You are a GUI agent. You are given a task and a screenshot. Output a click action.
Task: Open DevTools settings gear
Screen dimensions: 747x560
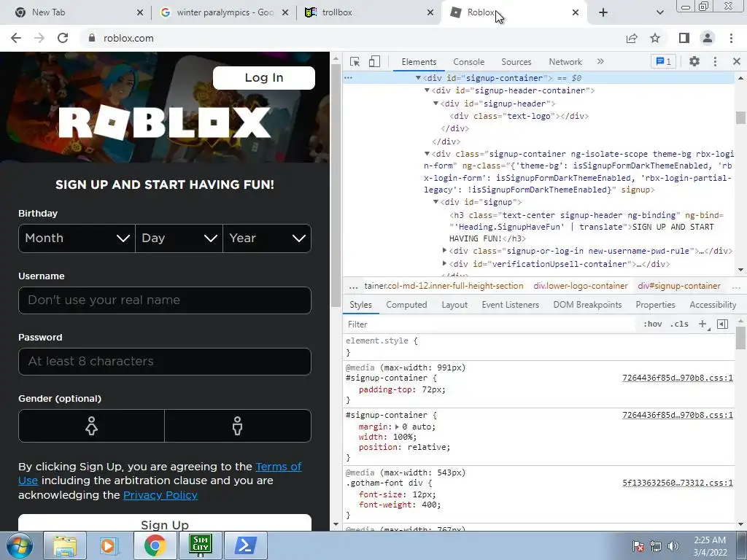tap(694, 61)
